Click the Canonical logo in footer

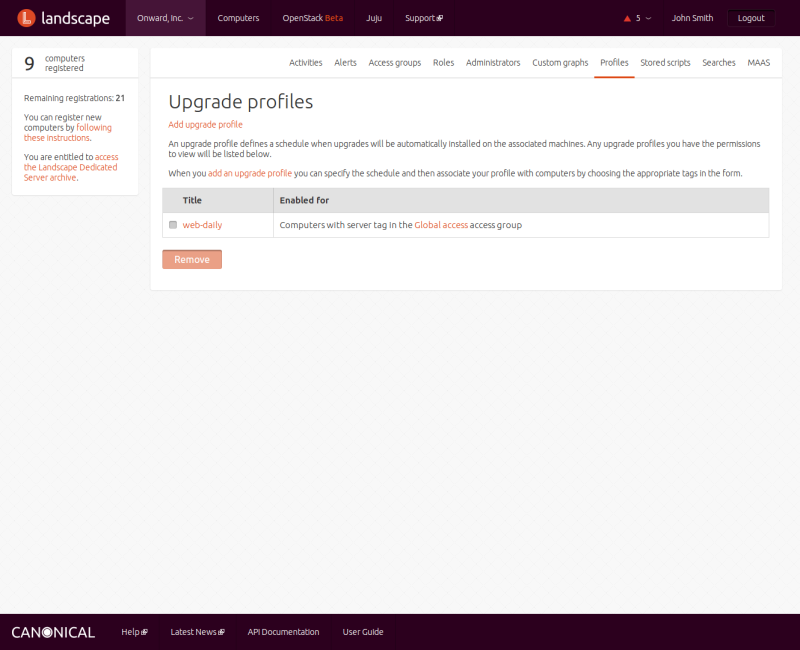coord(53,632)
